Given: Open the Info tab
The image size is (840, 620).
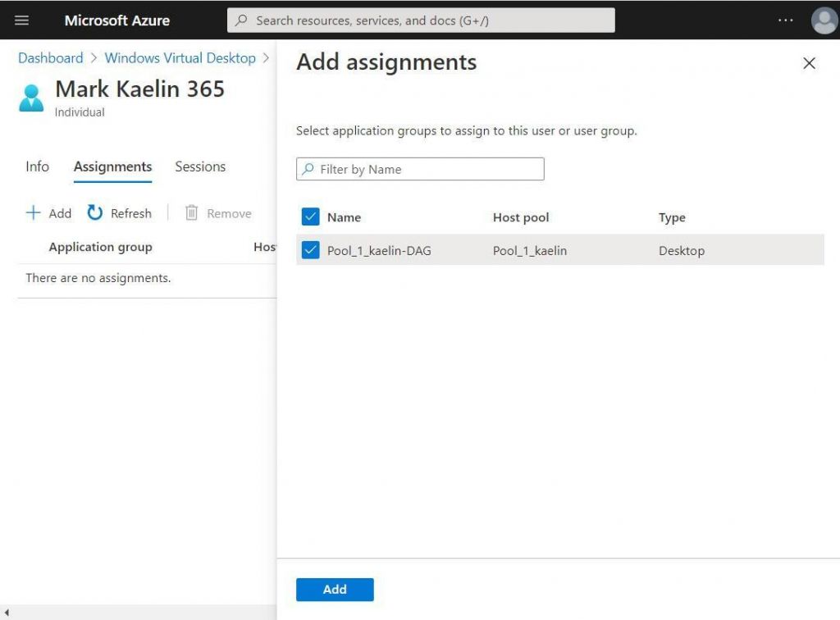Looking at the screenshot, I should click(x=37, y=166).
